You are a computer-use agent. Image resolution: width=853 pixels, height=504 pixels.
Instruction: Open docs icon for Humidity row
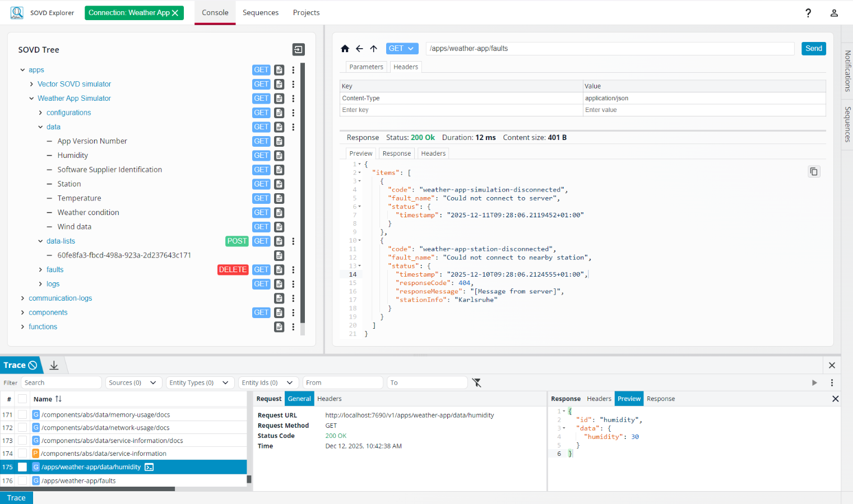[279, 156]
